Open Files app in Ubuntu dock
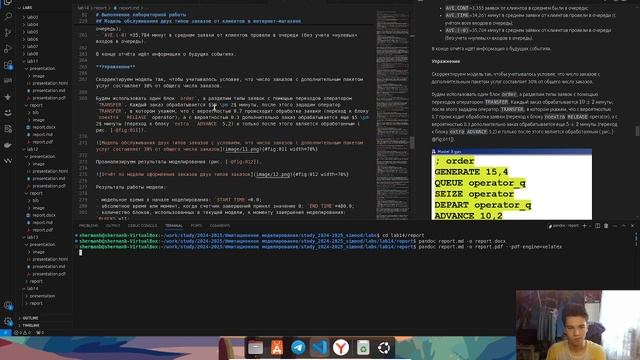 [256, 348]
